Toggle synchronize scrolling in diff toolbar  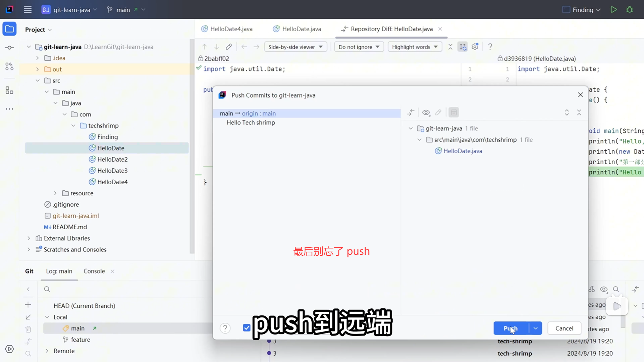(463, 47)
